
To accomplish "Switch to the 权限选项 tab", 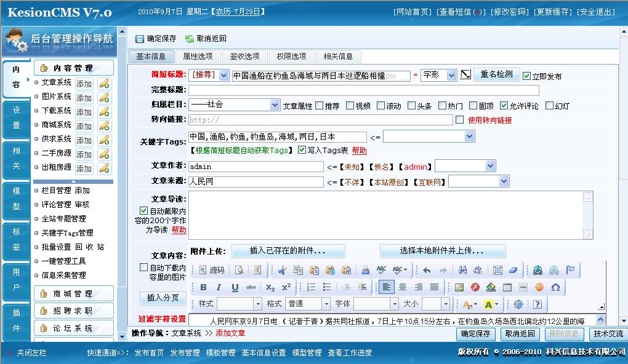I will tap(291, 57).
